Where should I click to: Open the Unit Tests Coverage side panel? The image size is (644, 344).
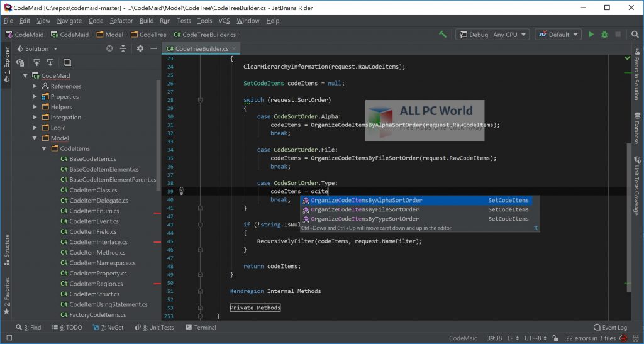click(x=636, y=186)
